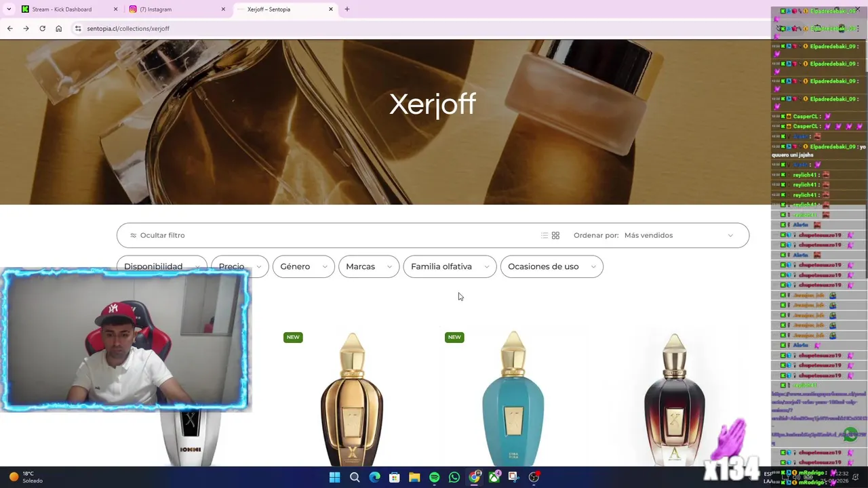This screenshot has width=868, height=488.
Task: Open the Xbox app from taskbar
Action: (x=494, y=477)
